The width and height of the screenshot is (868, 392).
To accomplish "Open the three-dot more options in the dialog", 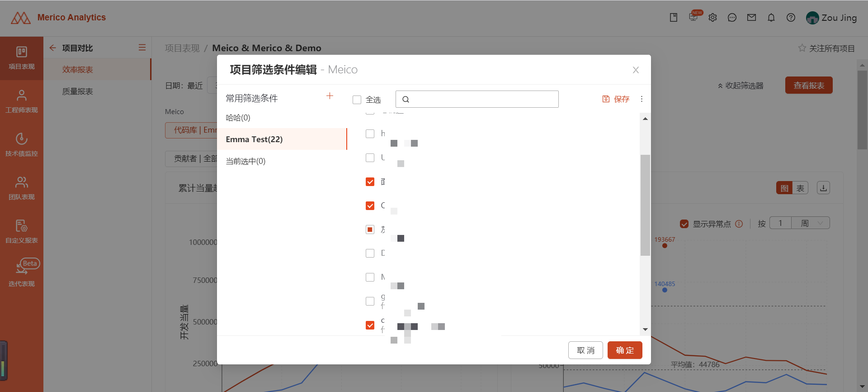I will 642,99.
